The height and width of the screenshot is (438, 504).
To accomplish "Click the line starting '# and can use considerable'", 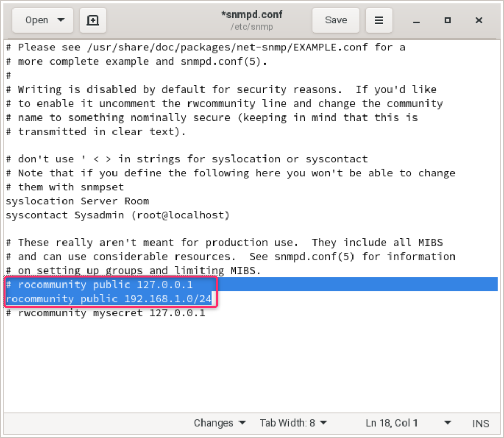I will (231, 256).
